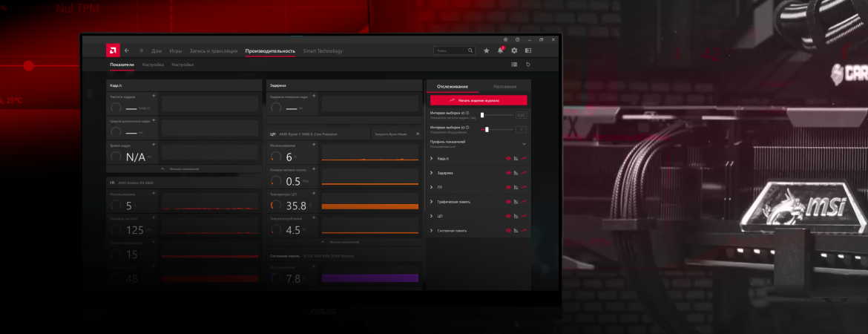Click plus icon for Средняя длительность кадра
The image size is (868, 334).
pos(154,119)
